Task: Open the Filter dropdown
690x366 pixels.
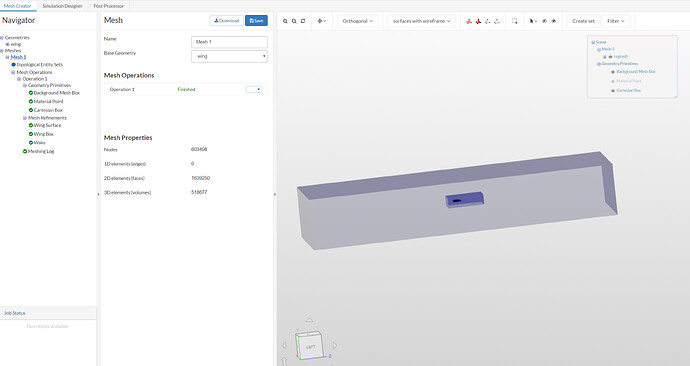Action: (x=615, y=21)
